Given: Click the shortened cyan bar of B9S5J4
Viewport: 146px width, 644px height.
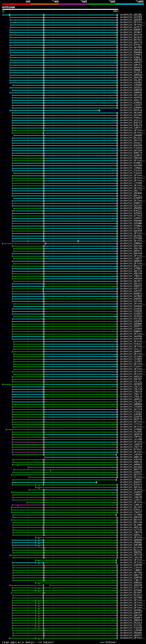Looking at the screenshot, I should pos(55,110).
